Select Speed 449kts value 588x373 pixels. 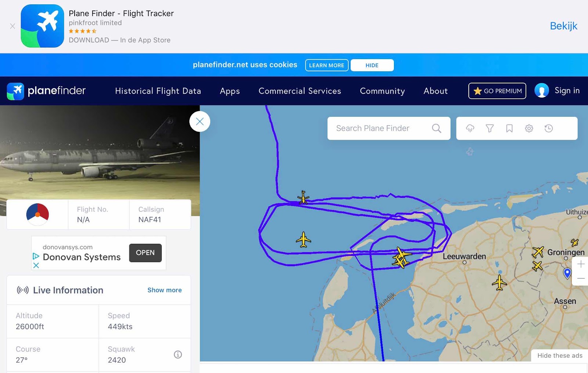[x=120, y=327]
